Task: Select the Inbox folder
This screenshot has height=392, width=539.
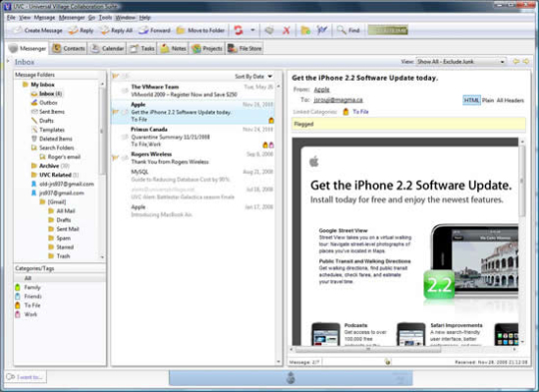Action: pos(46,94)
